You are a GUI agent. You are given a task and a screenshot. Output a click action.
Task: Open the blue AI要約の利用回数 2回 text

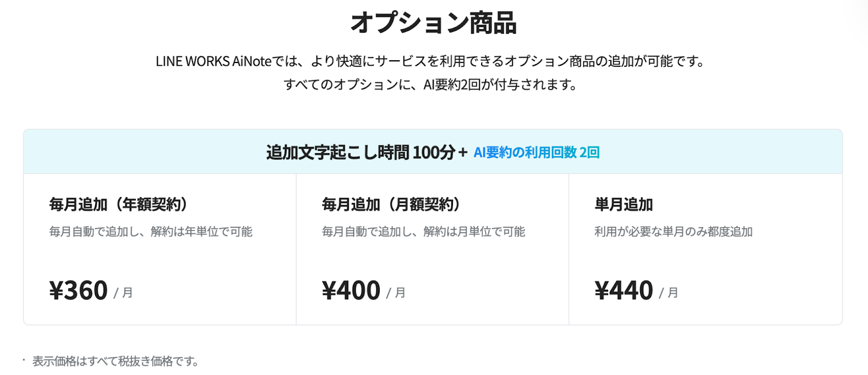point(536,152)
